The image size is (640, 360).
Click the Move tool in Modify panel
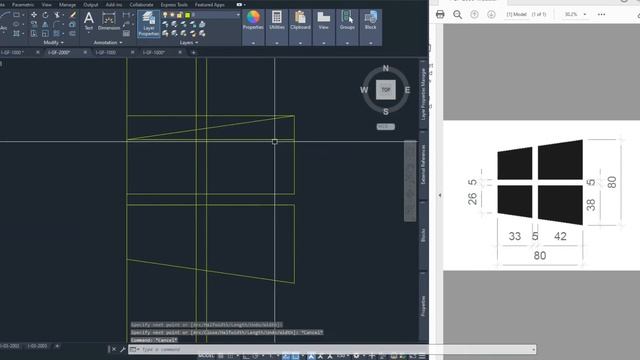34,15
